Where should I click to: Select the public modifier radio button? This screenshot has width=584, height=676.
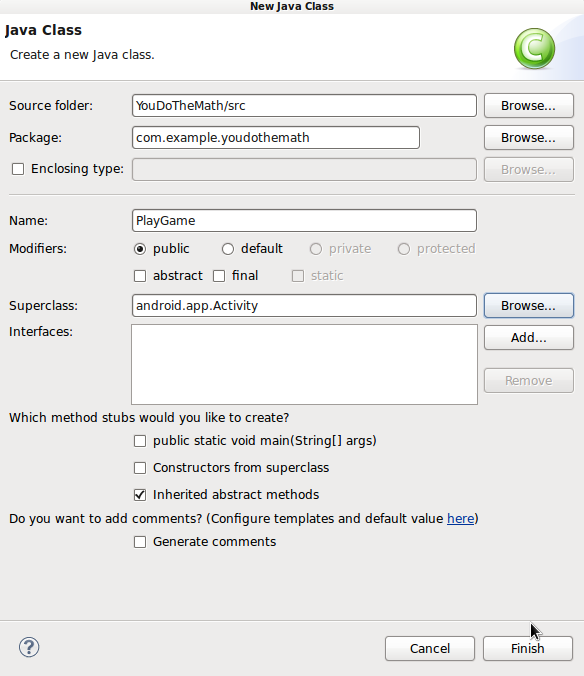point(140,249)
